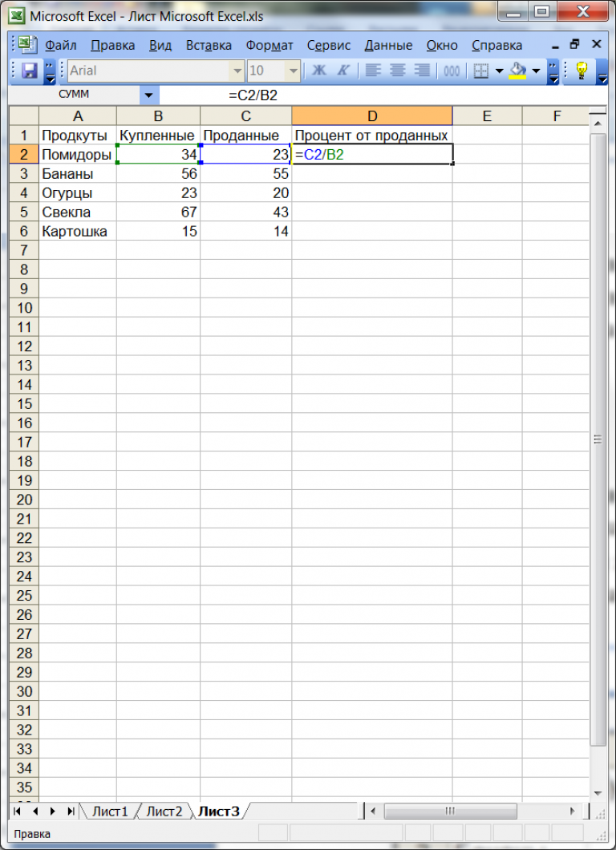Open standard toolbar options next to Save
Image resolution: width=616 pixels, height=850 pixels.
click(50, 72)
